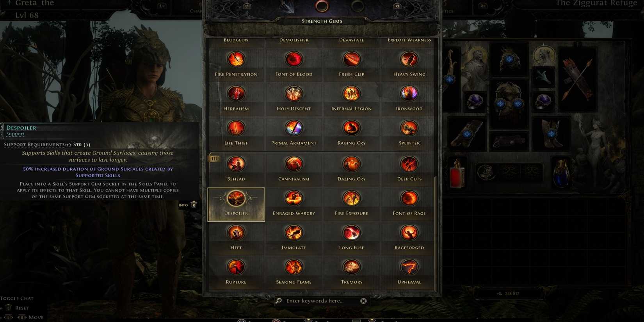Click the Long Fuse gem icon

[x=352, y=233]
